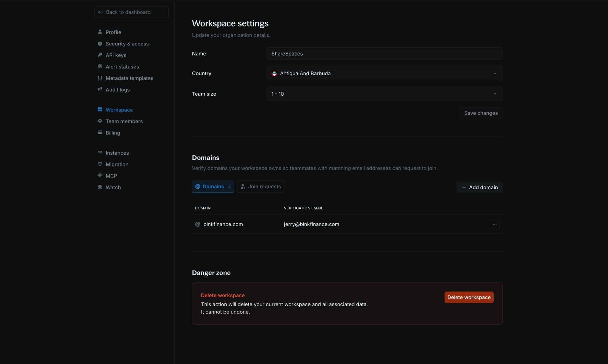Click the Workspace grid icon
This screenshot has height=364, width=608.
point(100,109)
